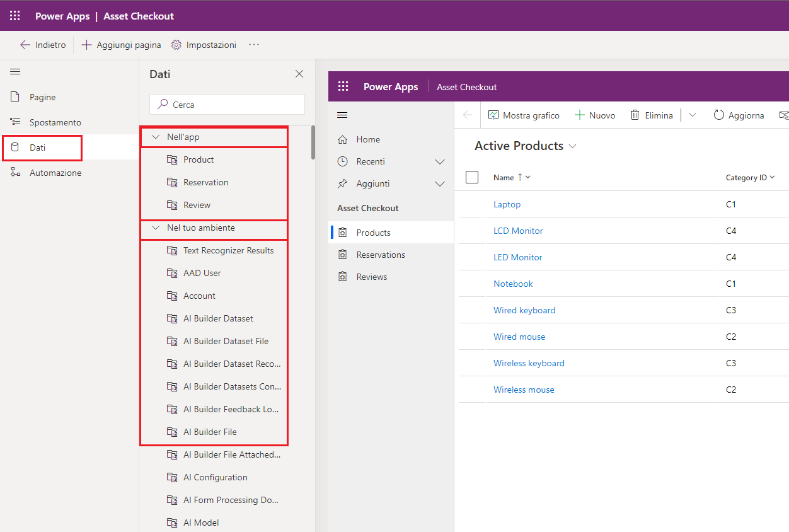Open Impostazioni settings
Image resolution: width=789 pixels, height=532 pixels.
[204, 45]
